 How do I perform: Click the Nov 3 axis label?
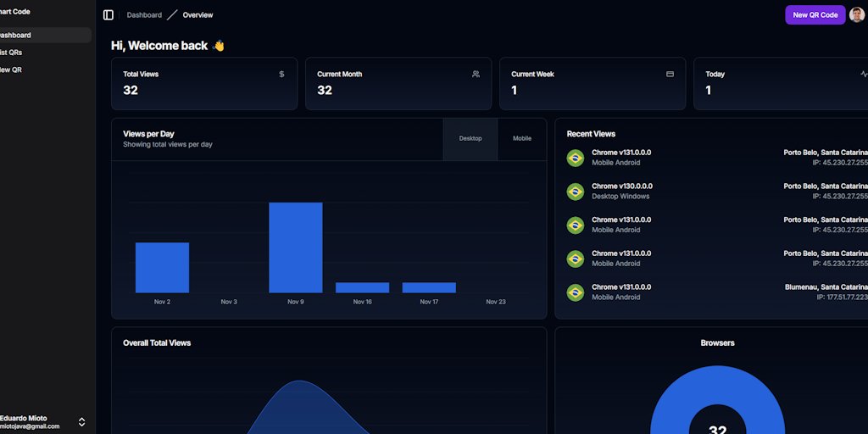[229, 302]
